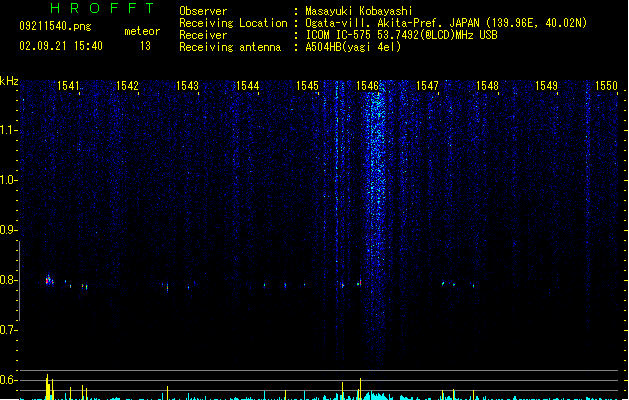Click the Receiving Location label

coord(233,23)
